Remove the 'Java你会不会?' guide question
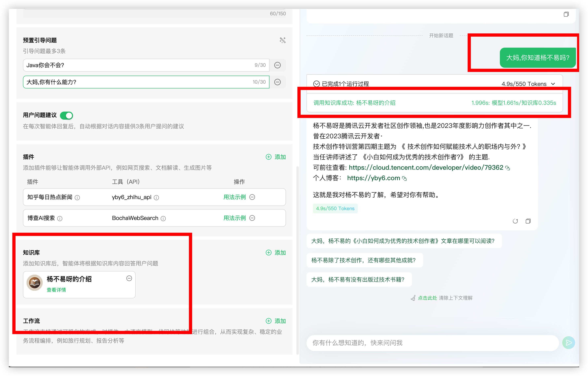The width and height of the screenshot is (588, 376). pyautogui.click(x=277, y=65)
